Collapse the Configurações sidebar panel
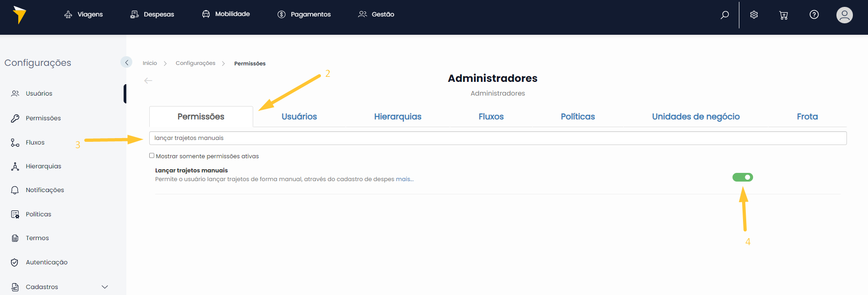Screen dimensions: 868x295 coord(126,62)
